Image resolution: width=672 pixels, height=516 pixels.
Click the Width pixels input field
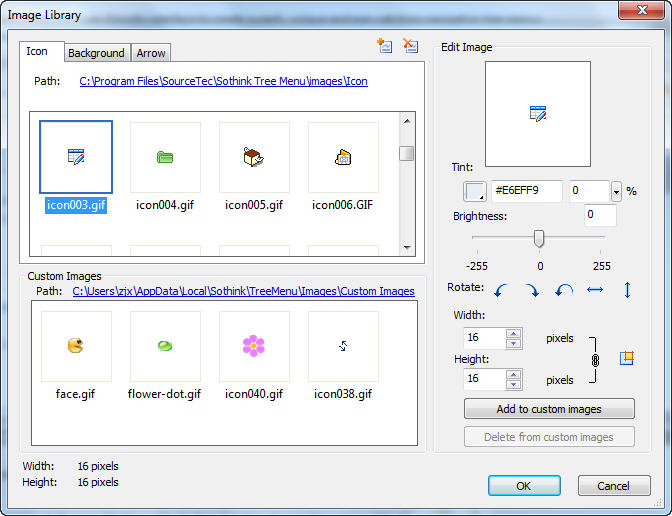484,338
